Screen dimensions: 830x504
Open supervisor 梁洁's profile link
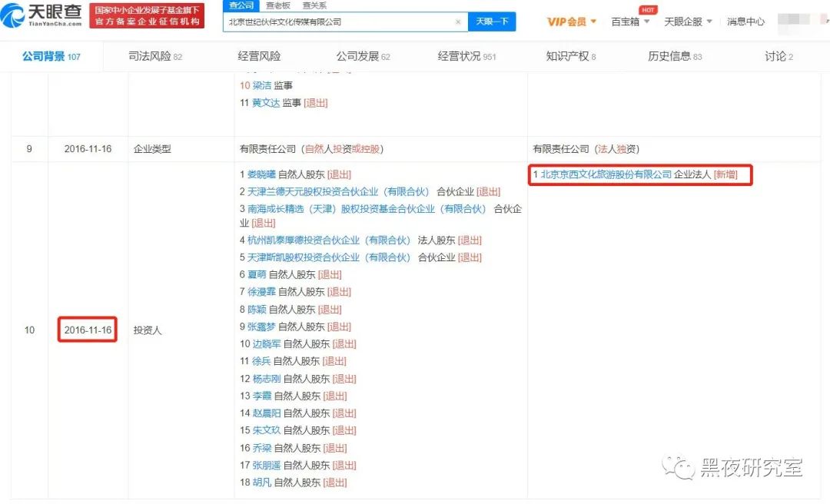tap(261, 85)
